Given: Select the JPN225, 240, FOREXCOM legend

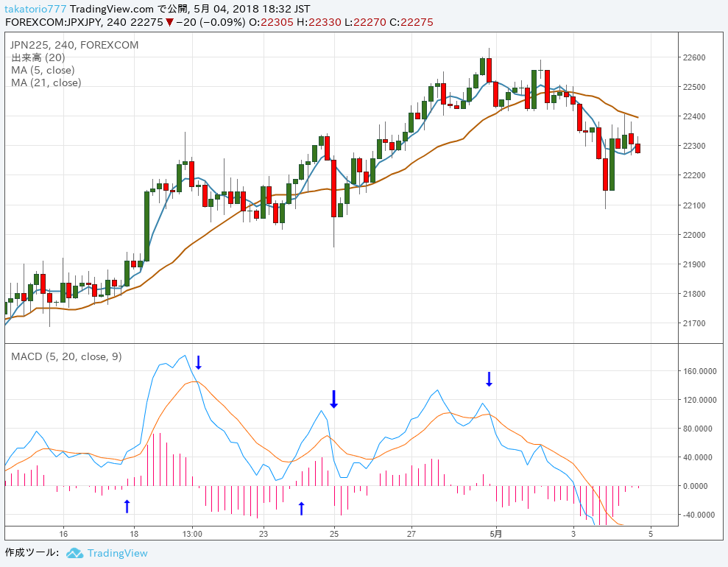Looking at the screenshot, I should [74, 45].
